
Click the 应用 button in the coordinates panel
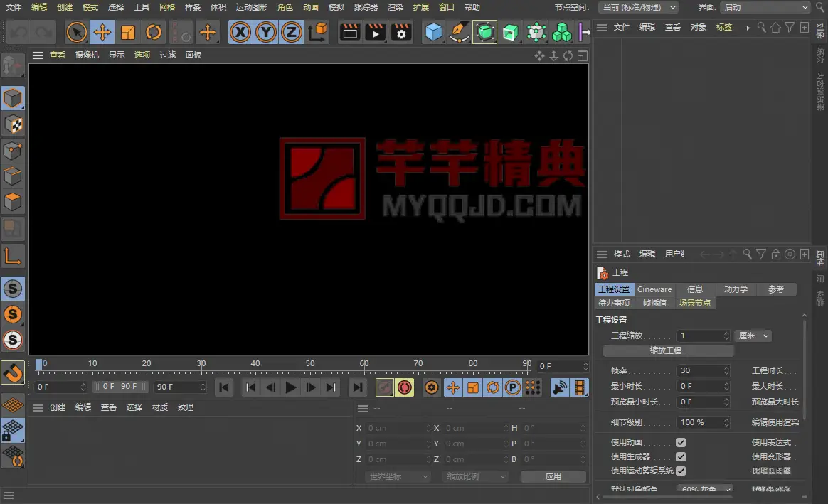click(553, 476)
